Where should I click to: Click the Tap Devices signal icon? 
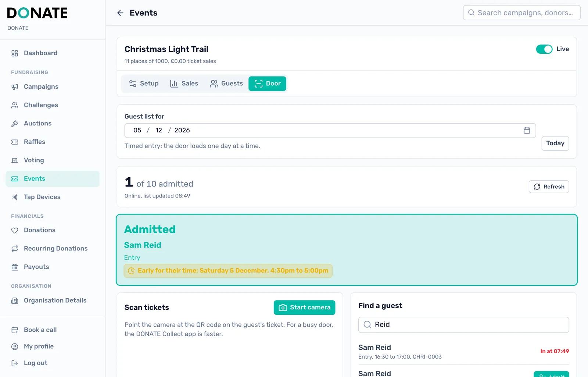(15, 197)
